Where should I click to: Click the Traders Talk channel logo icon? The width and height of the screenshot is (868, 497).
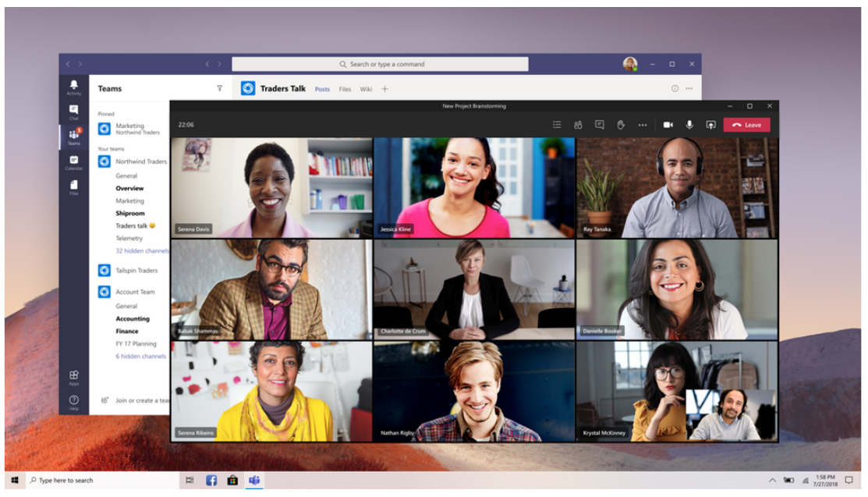click(248, 88)
